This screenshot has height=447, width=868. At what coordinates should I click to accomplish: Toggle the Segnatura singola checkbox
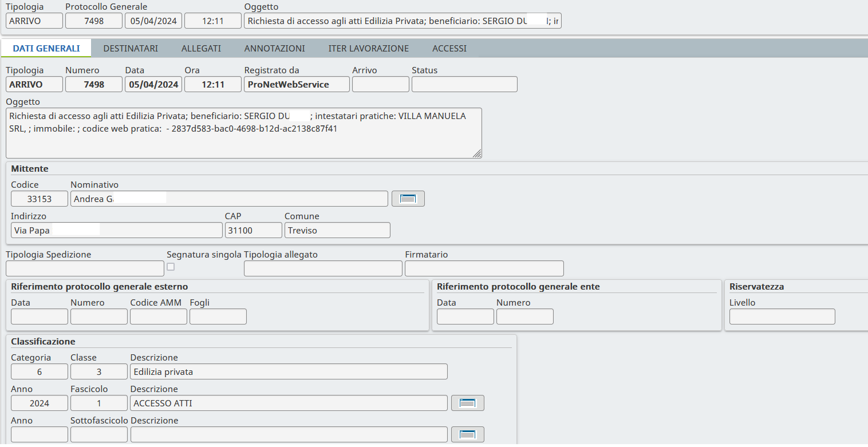pos(171,267)
